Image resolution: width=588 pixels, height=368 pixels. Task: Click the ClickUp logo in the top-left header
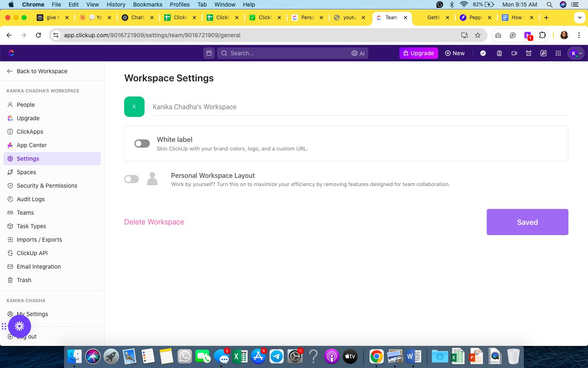11,53
